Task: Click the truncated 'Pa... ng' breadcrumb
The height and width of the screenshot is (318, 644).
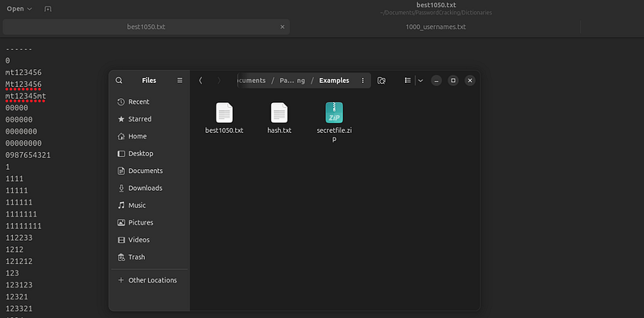Action: [292, 81]
